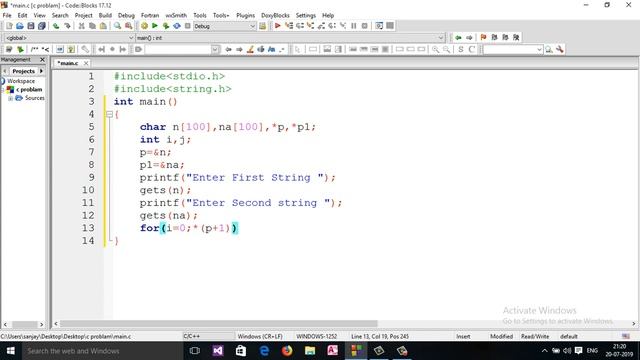Click the Pause debugger icon
Viewport: 640px width, 360px height.
[354, 26]
